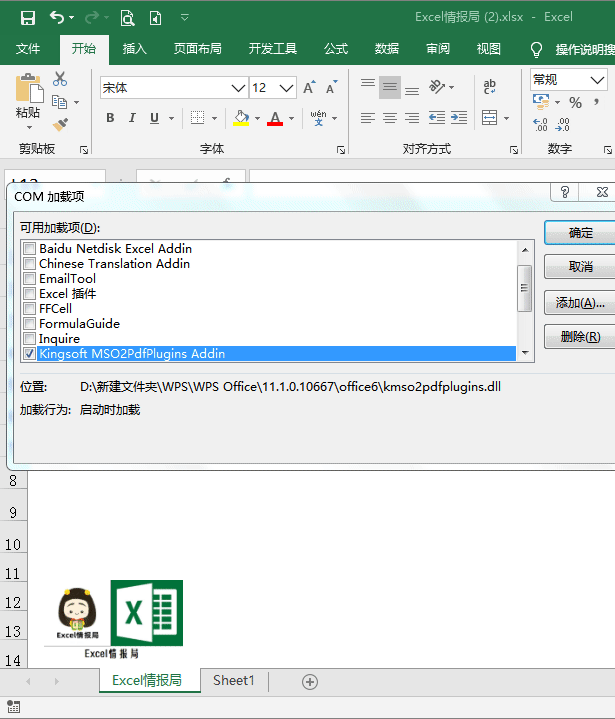Click the add new sheet plus button
The width and height of the screenshot is (615, 719).
[310, 681]
